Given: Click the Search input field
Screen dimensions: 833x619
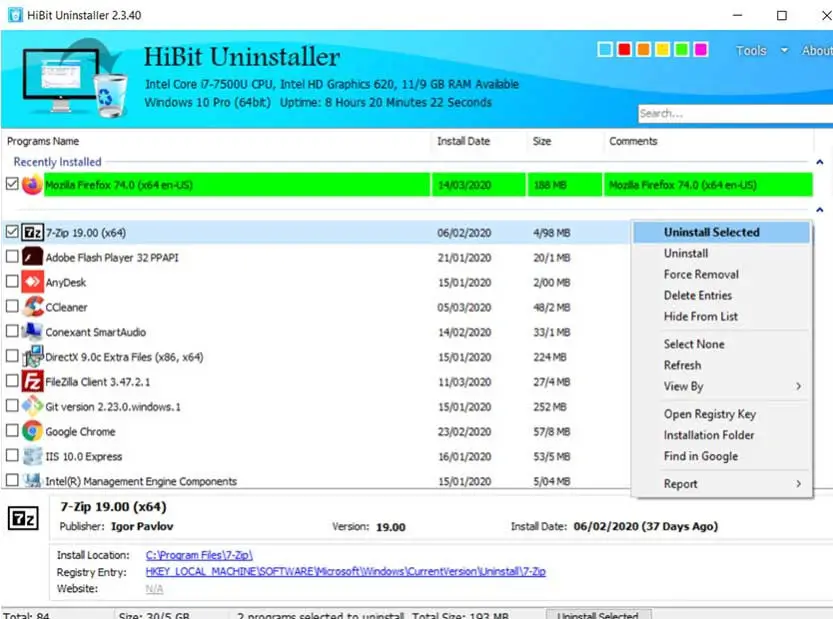Looking at the screenshot, I should tap(735, 113).
